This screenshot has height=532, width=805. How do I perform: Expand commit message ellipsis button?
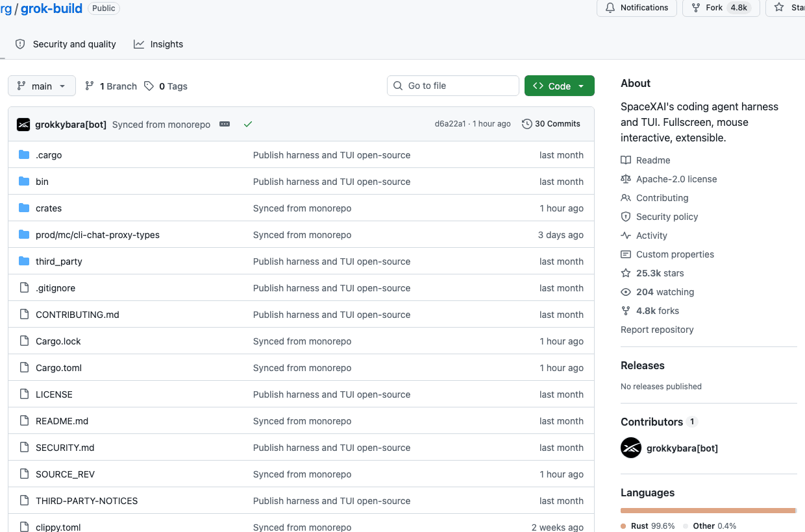click(x=225, y=124)
